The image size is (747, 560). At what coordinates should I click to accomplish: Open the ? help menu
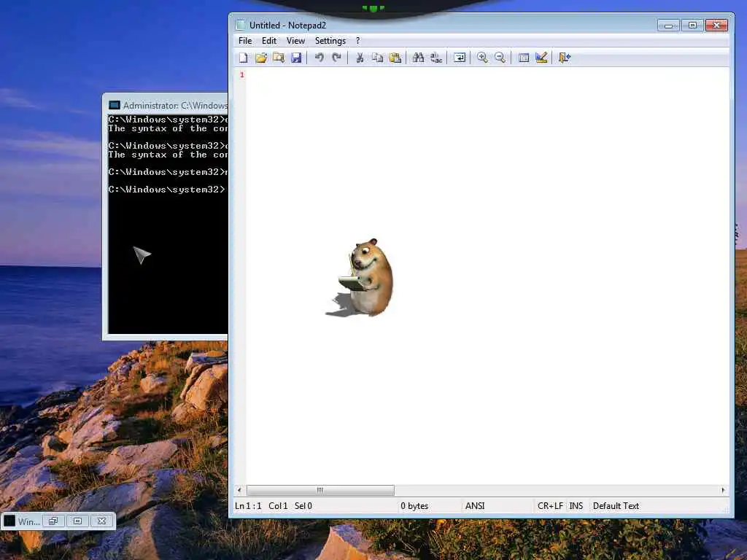coord(357,41)
